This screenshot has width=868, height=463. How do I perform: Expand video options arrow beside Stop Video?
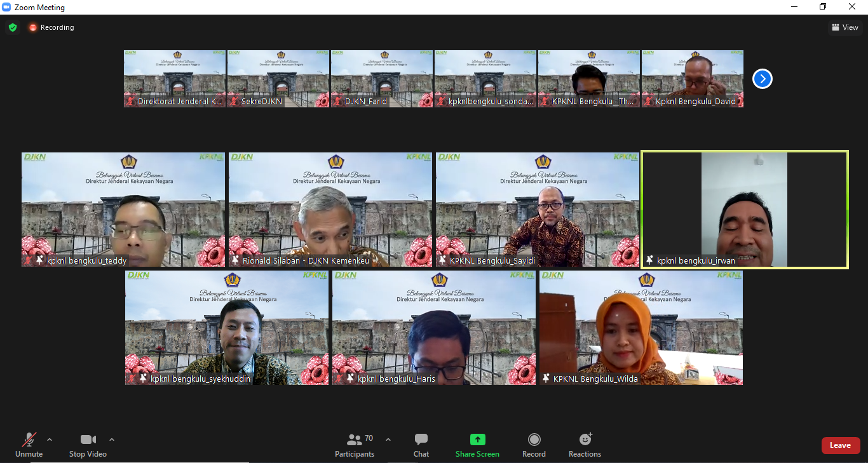[112, 440]
